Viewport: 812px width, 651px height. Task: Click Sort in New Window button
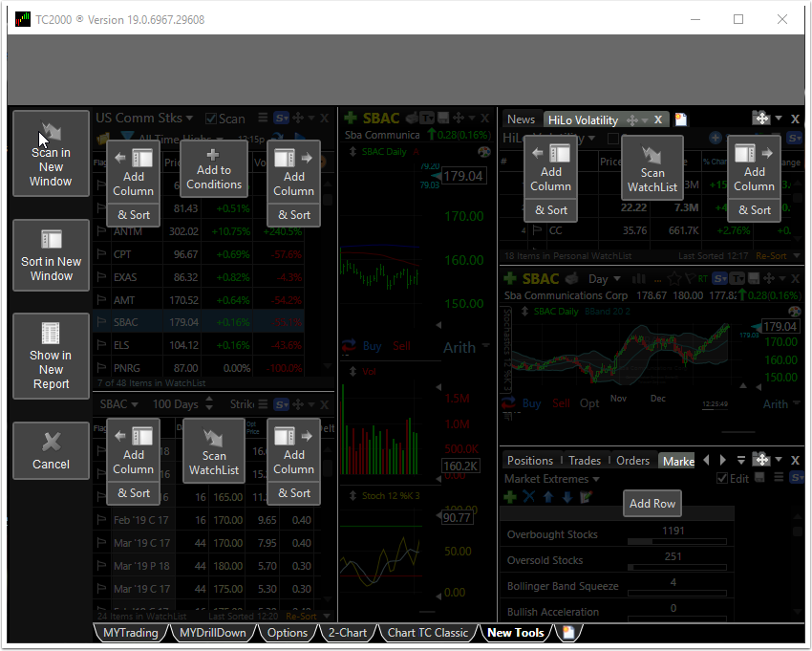click(x=51, y=255)
